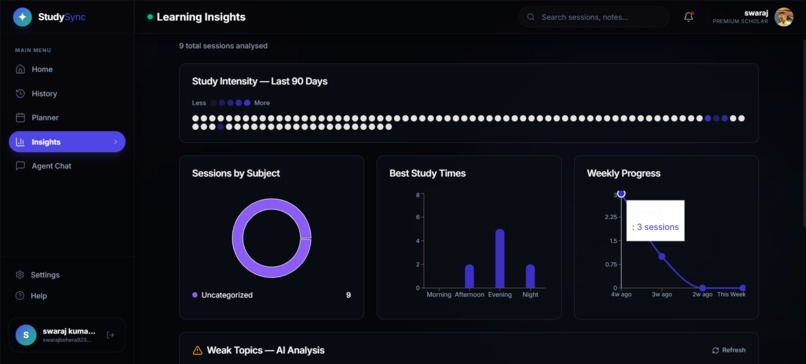806x364 pixels.
Task: Click the StudySync logo icon
Action: 22,17
